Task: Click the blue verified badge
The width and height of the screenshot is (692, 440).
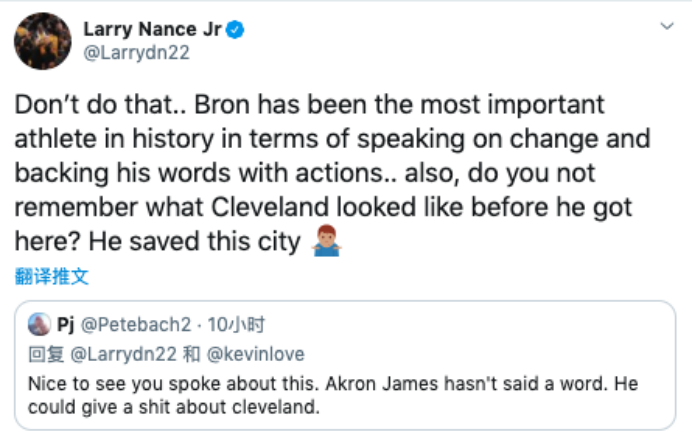Action: coord(234,31)
